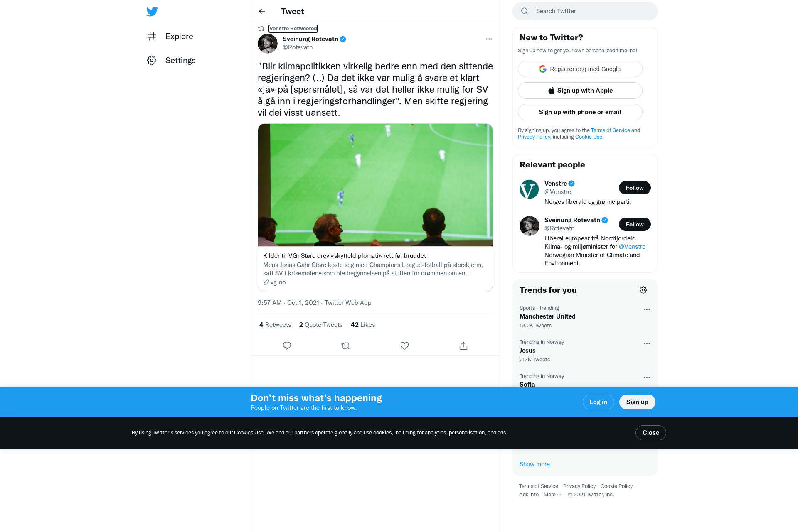Image resolution: width=798 pixels, height=532 pixels.
Task: Click the Twitter bird logo
Action: [152, 11]
